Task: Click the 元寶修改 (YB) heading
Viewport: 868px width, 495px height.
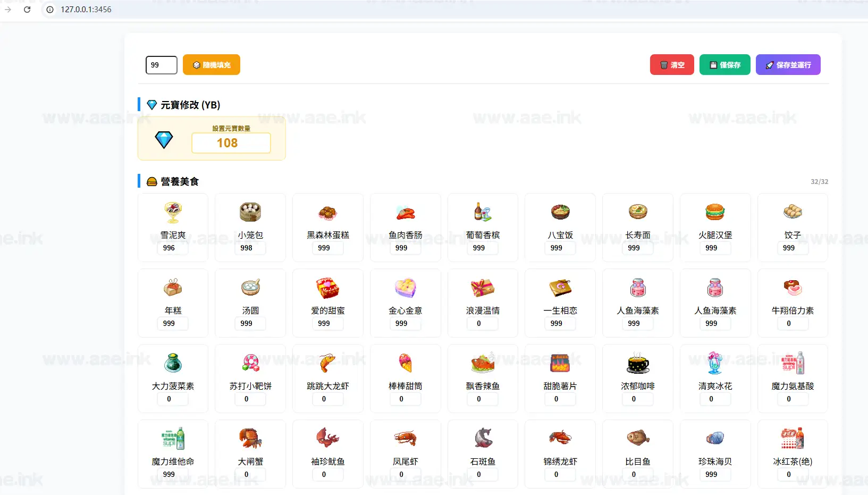Action: 190,105
